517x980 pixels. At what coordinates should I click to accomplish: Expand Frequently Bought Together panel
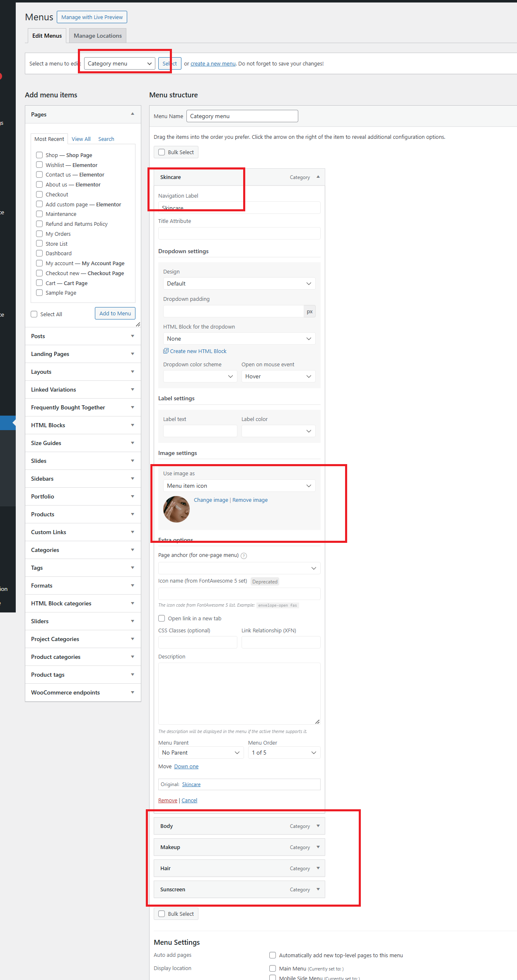[133, 407]
